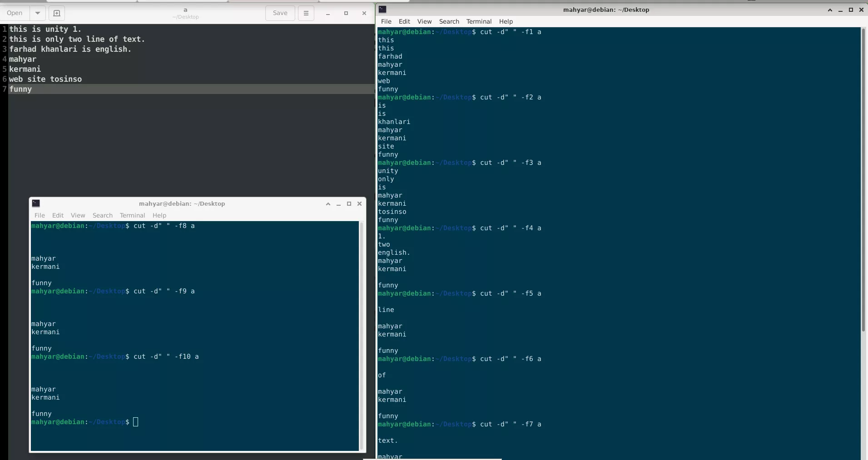Screen dimensions: 868x460
Task: Click output word 'english.' in large terminal
Action: [394, 252]
